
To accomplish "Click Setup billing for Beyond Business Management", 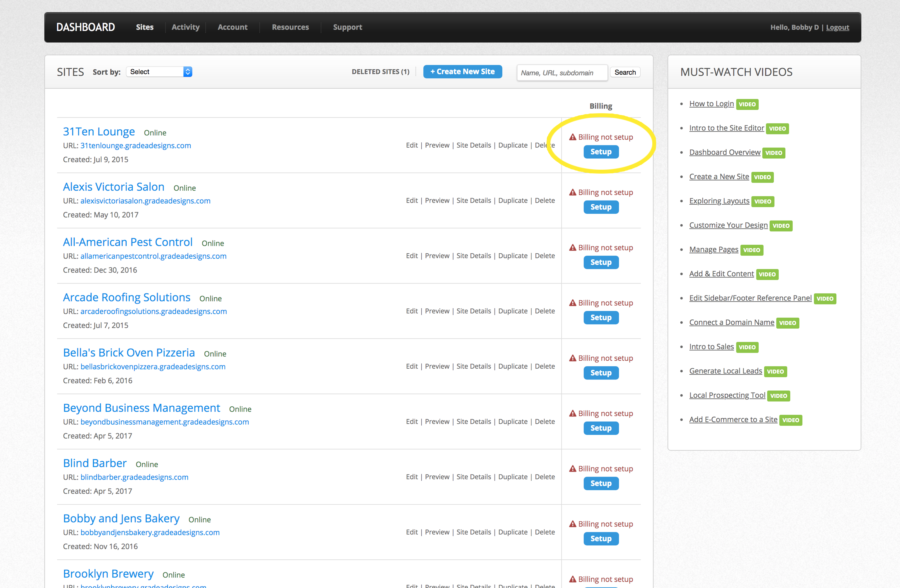I will coord(601,428).
